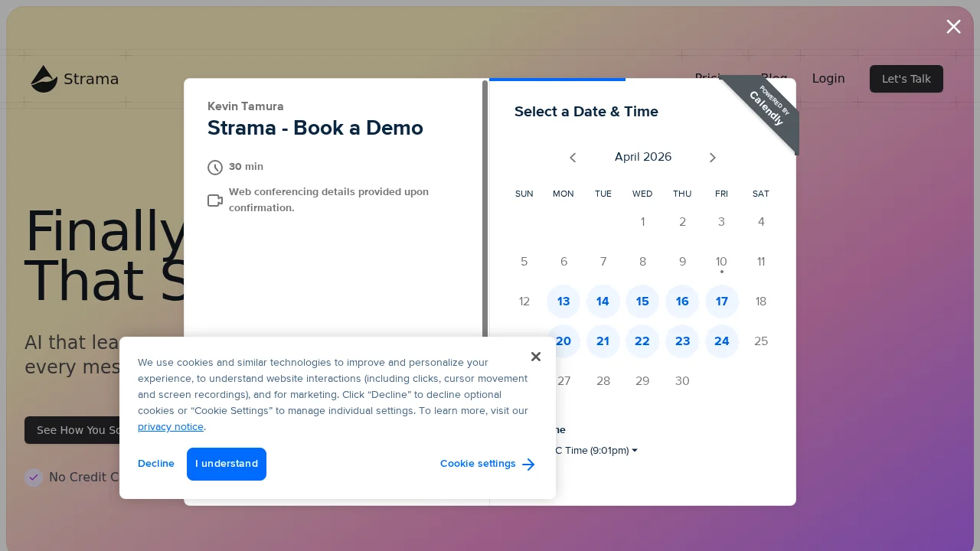Click the 30 min clock icon
980x551 pixels.
[x=215, y=167]
